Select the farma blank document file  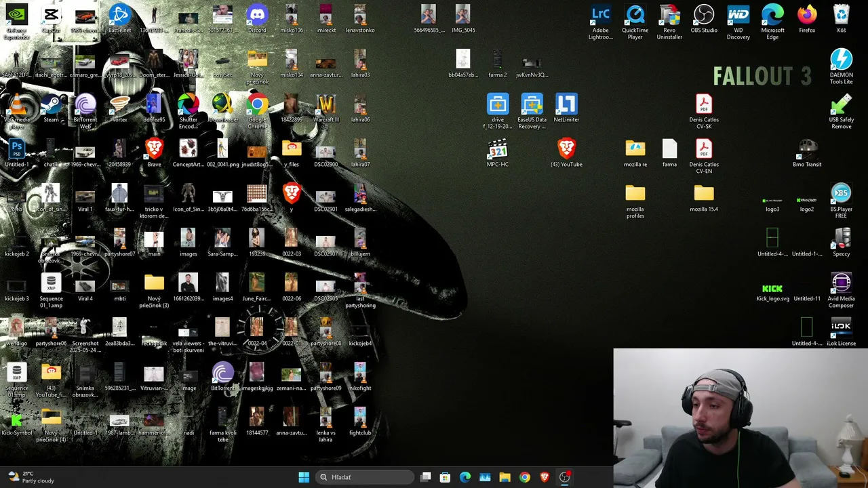[669, 153]
